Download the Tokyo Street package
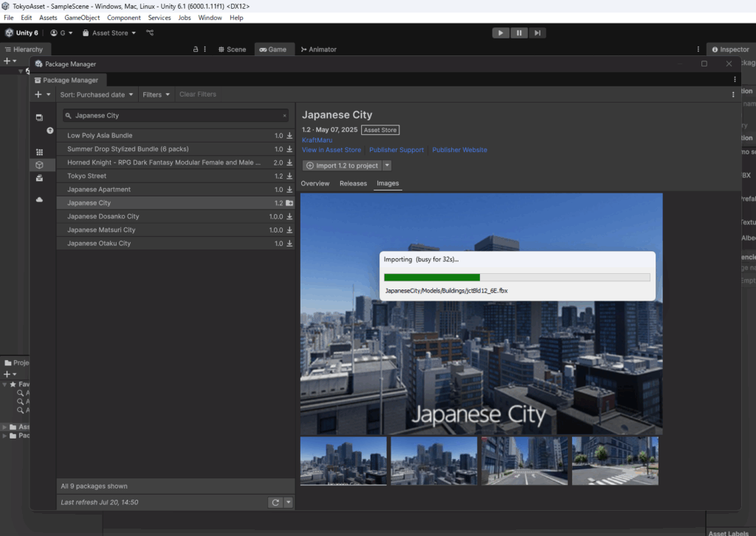This screenshot has height=536, width=756. coord(289,176)
